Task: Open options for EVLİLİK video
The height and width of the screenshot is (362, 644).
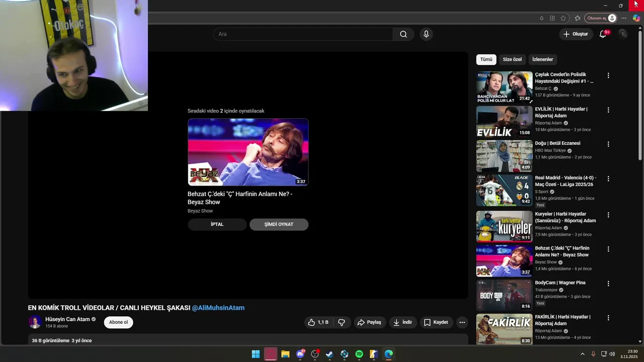Action: click(608, 110)
